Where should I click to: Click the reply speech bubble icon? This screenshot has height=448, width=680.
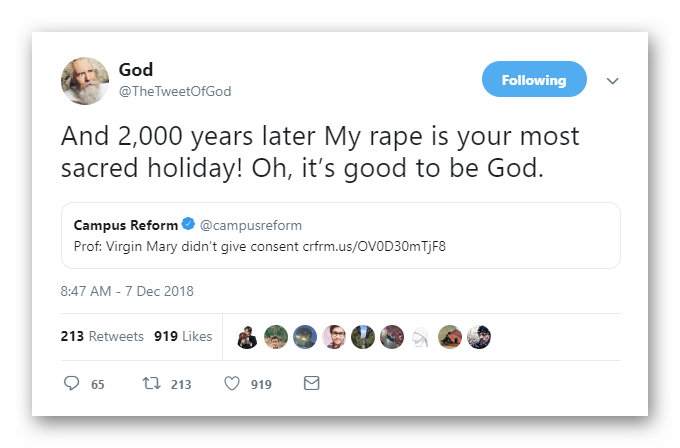click(x=71, y=383)
